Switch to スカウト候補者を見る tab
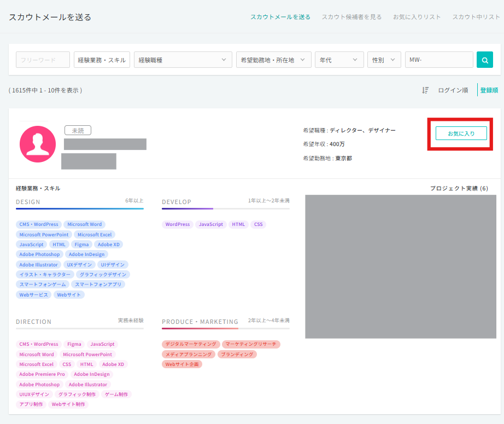Screen dimensions: 504x424 pyautogui.click(x=351, y=17)
